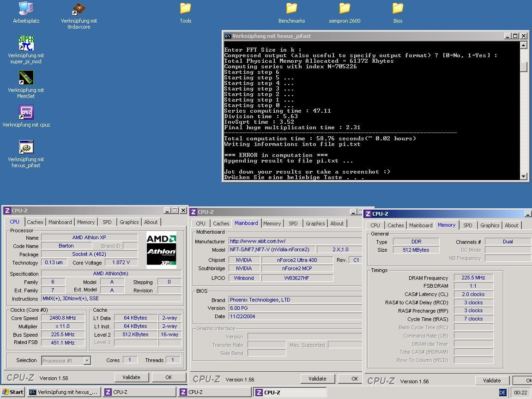Select the third active CPU-Z taskbar button
This screenshot has width=532, height=399.
pos(290,392)
